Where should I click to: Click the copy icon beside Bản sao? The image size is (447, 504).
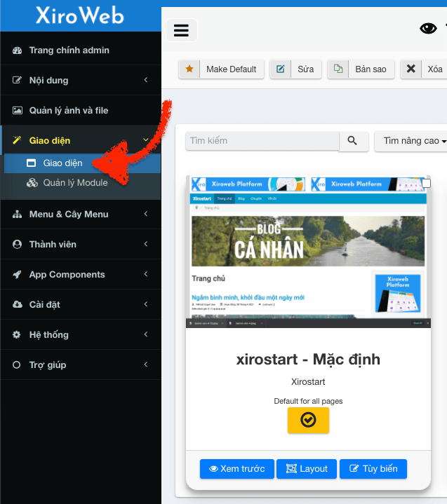click(338, 69)
